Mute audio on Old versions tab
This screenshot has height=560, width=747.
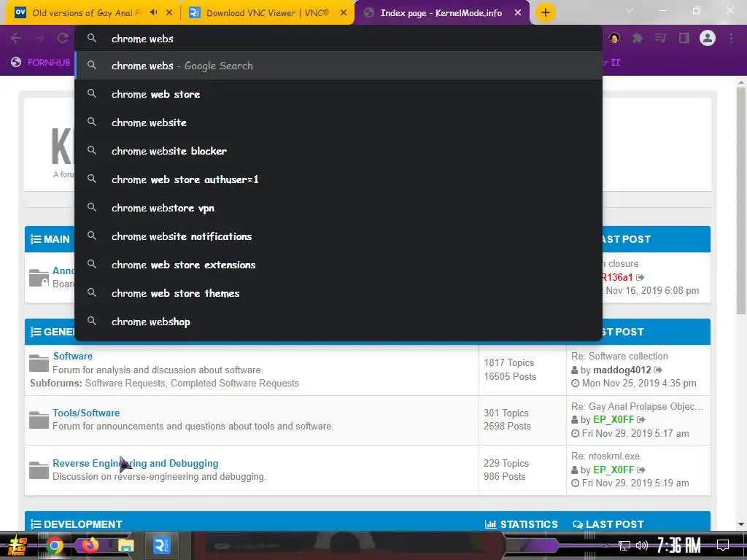tap(153, 12)
